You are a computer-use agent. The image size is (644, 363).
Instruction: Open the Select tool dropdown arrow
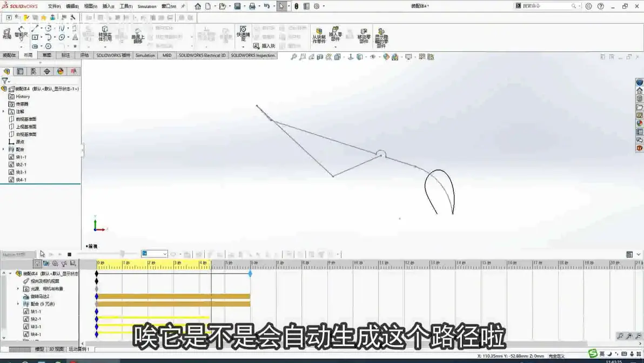point(289,6)
